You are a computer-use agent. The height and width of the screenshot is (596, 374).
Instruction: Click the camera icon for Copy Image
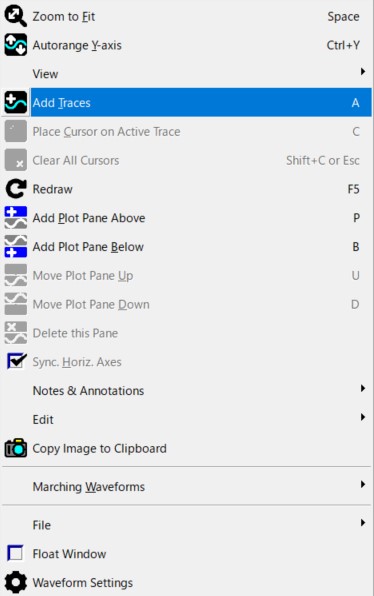[16, 448]
